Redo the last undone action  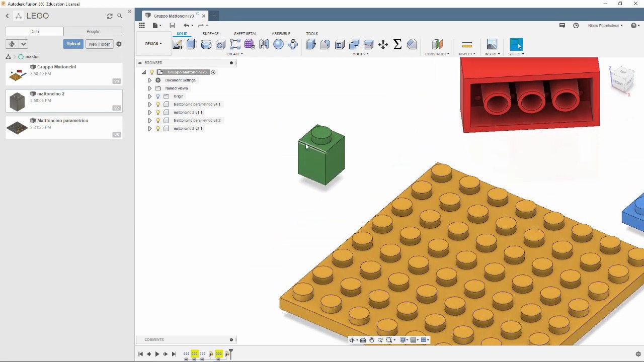point(201,25)
